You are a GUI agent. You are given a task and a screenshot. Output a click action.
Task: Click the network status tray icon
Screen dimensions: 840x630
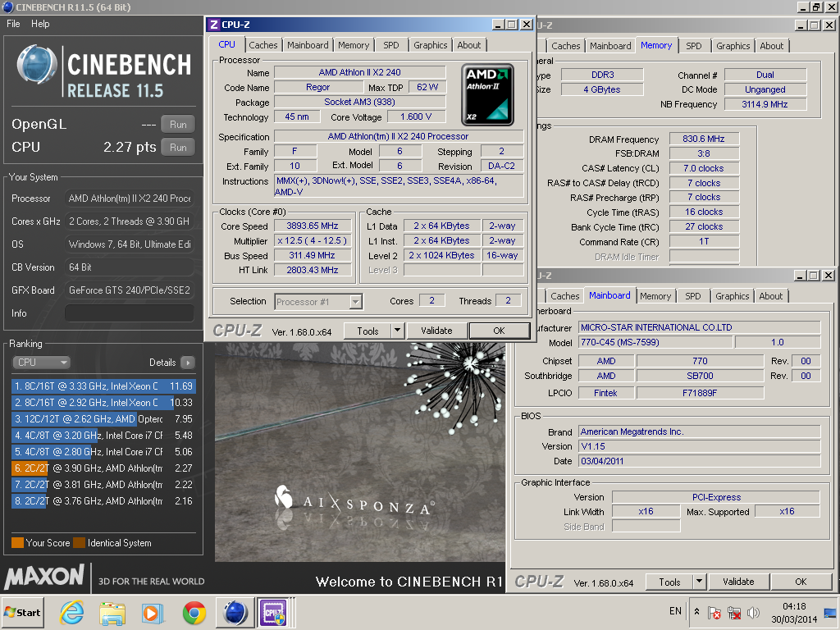734,612
